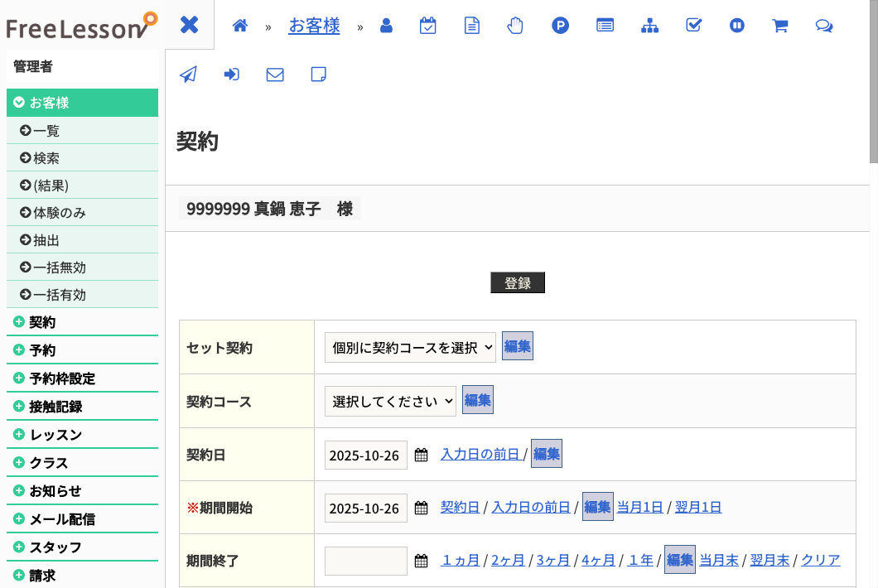
Task: Click the お客様 breadcrumb link
Action: coord(314,26)
